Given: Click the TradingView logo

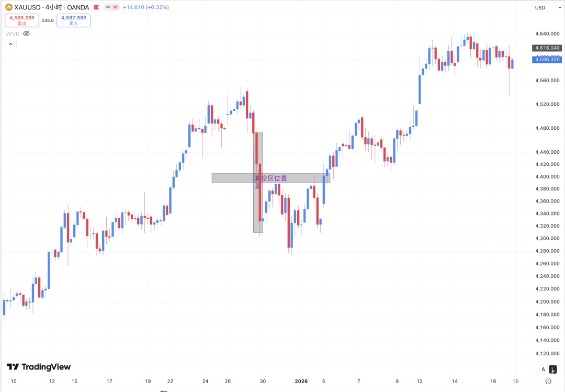Looking at the screenshot, I should pos(38,367).
